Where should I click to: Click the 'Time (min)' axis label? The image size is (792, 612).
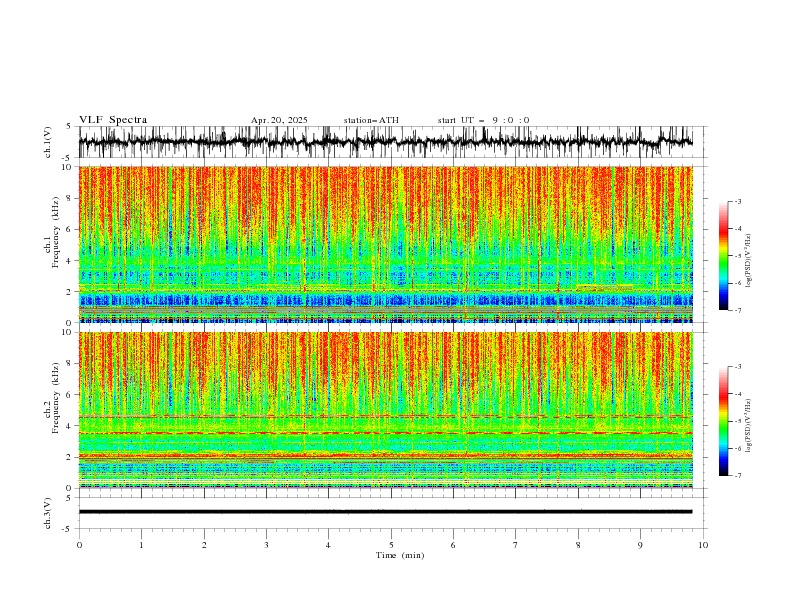[x=400, y=555]
